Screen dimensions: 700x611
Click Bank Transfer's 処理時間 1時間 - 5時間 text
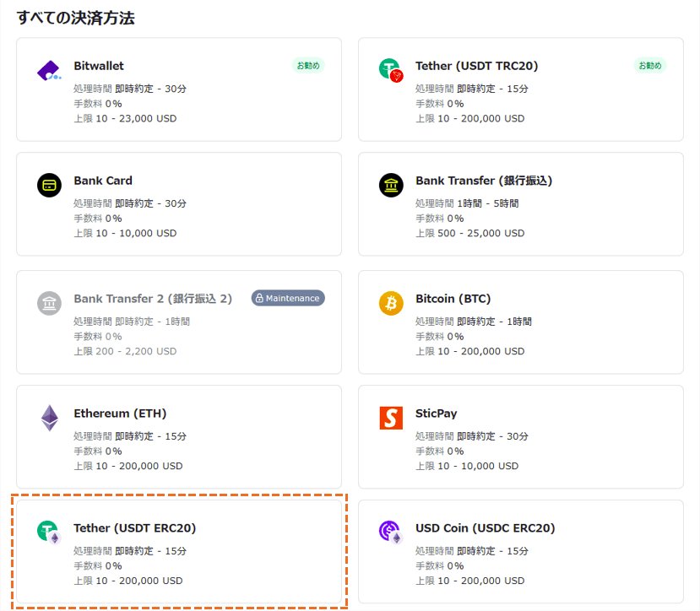[467, 203]
